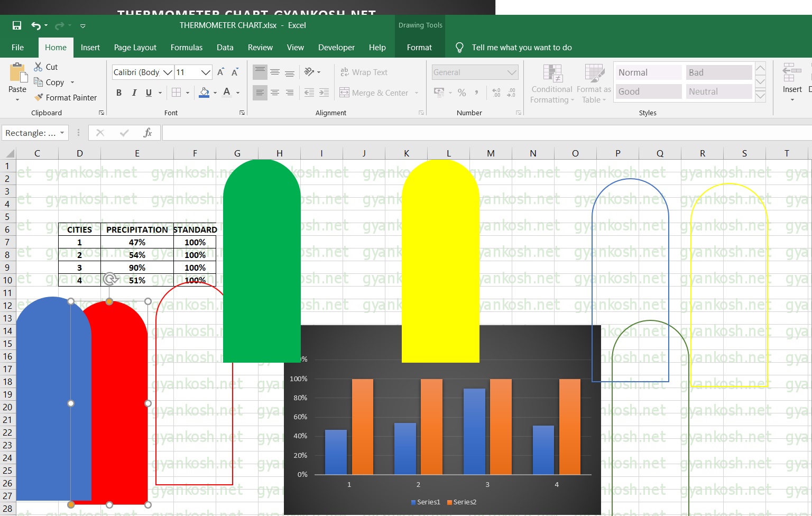812x516 pixels.
Task: Decrease decimal places
Action: [511, 93]
